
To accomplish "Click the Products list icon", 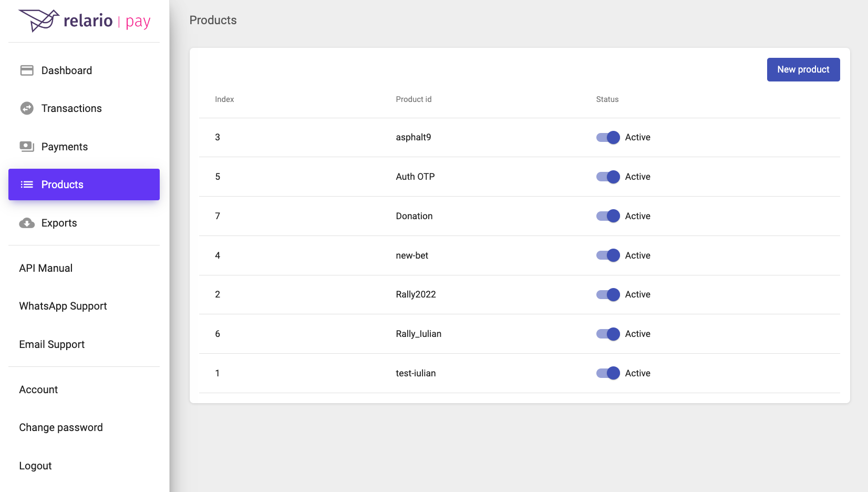I will tap(27, 184).
